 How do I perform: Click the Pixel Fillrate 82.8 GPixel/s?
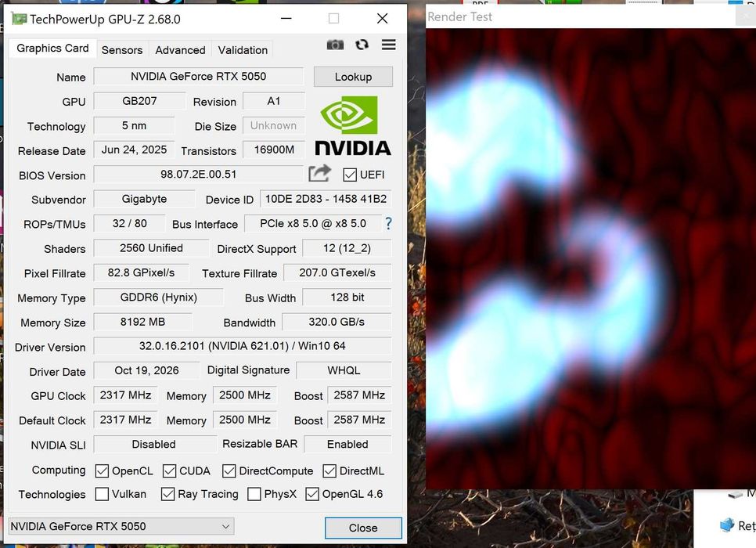[142, 272]
